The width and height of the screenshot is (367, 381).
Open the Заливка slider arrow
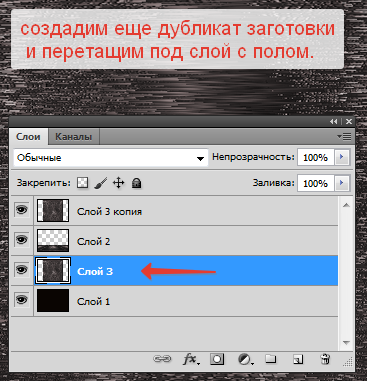342,183
